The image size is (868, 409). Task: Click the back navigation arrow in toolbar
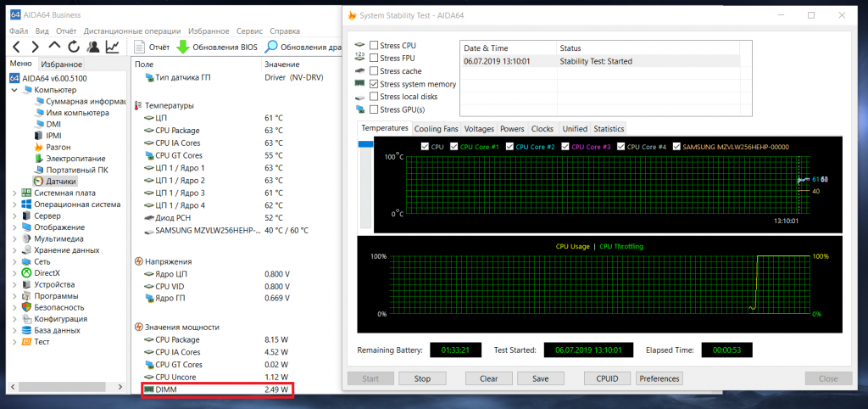[x=15, y=47]
